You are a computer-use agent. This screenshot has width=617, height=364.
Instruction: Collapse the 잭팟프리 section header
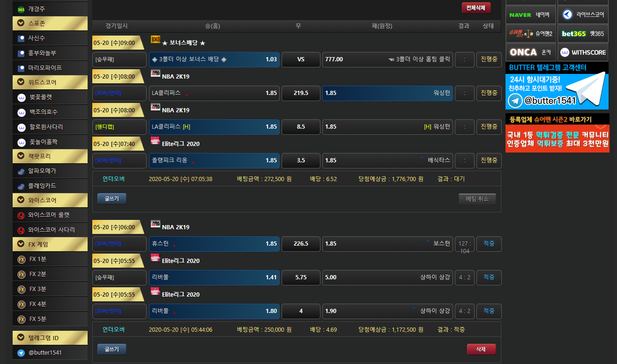click(x=21, y=156)
